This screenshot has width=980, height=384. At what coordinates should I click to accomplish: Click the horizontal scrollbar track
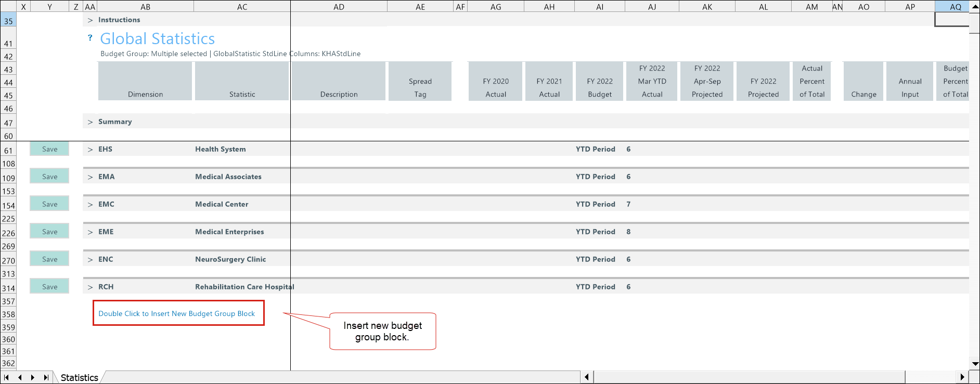(x=749, y=377)
